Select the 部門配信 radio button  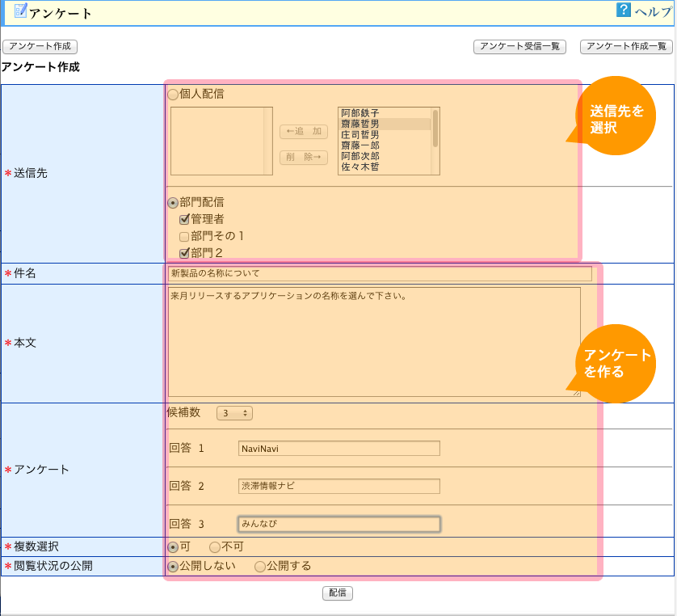pos(173,203)
